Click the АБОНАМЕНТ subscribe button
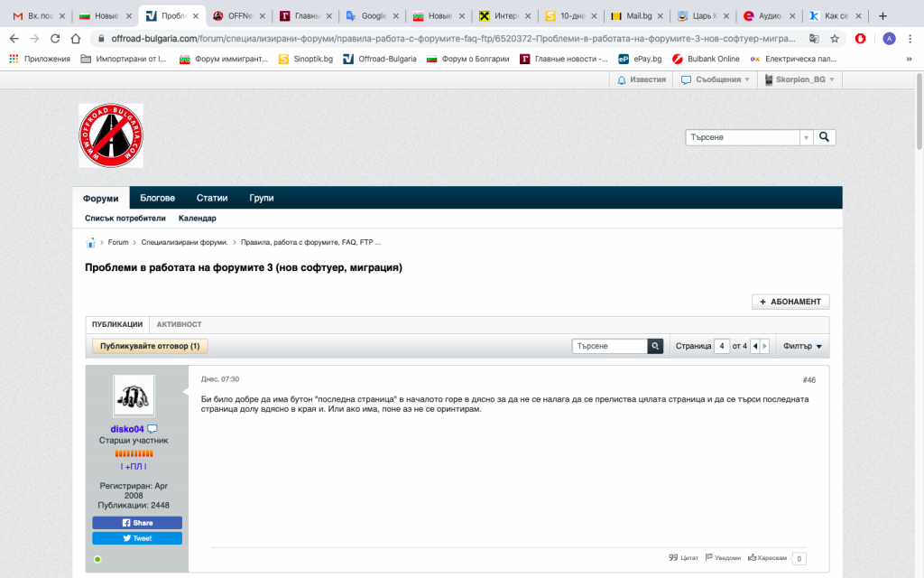The width and height of the screenshot is (924, 578). tap(790, 302)
